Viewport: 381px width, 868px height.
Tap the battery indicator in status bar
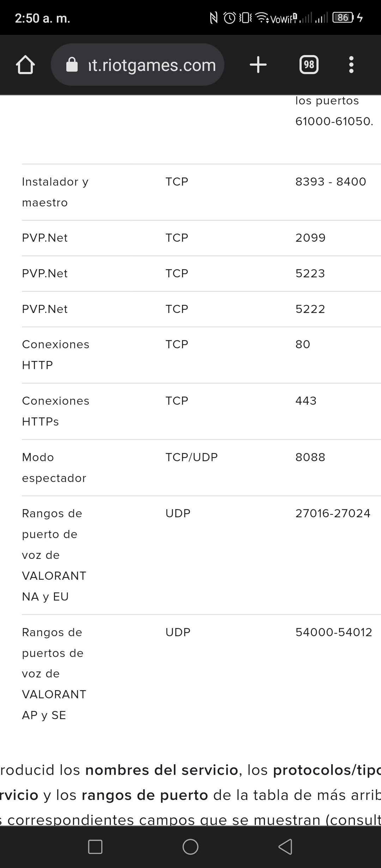point(343,17)
